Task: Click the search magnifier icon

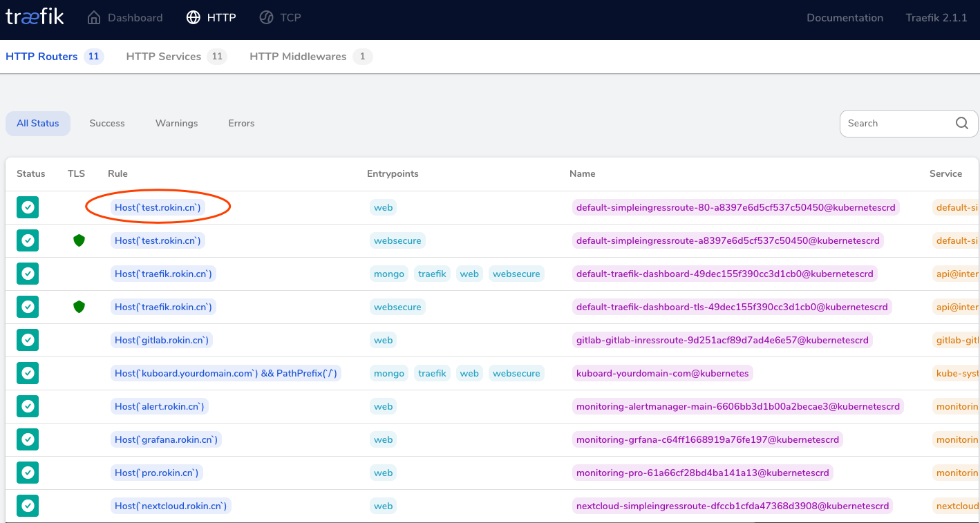Action: click(961, 123)
